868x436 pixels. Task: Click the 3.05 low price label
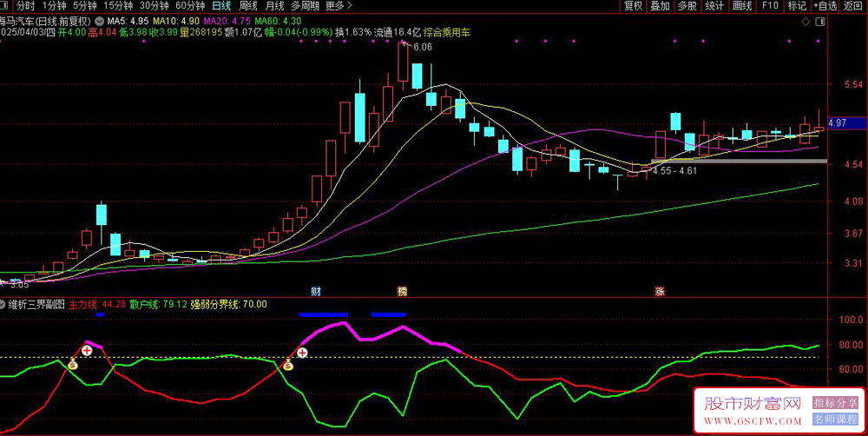[19, 285]
